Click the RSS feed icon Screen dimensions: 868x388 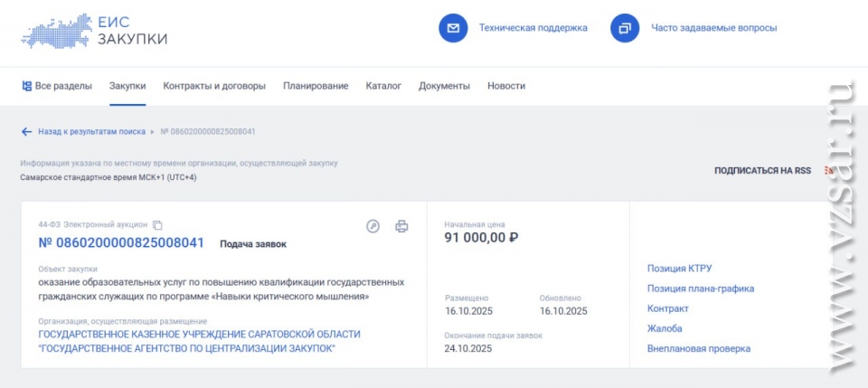click(827, 170)
